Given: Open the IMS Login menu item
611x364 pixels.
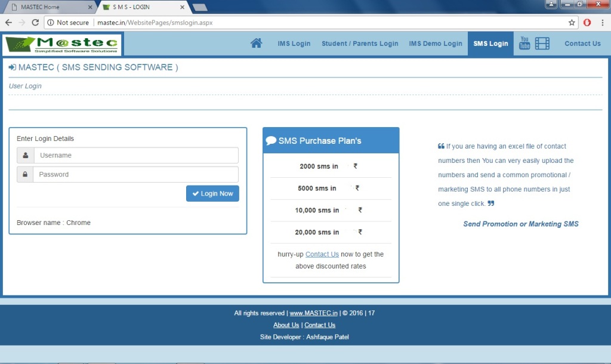Looking at the screenshot, I should click(x=294, y=44).
